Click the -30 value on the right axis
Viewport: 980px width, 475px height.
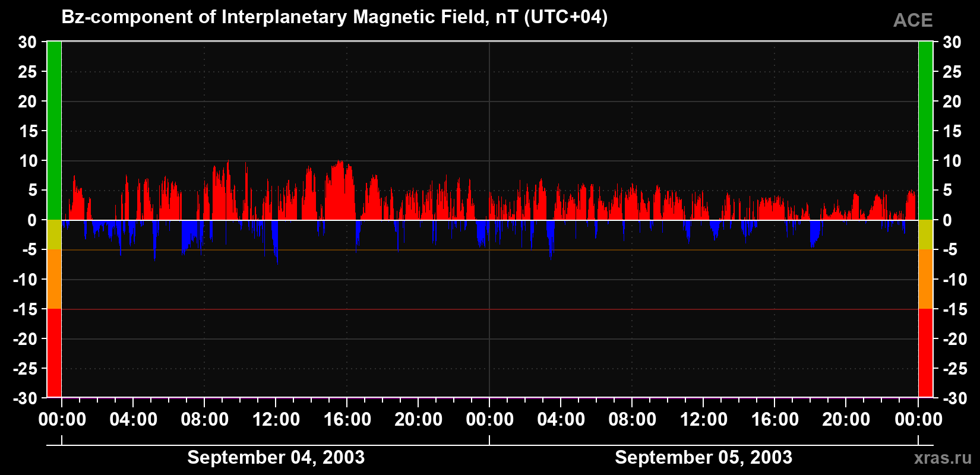pos(955,398)
